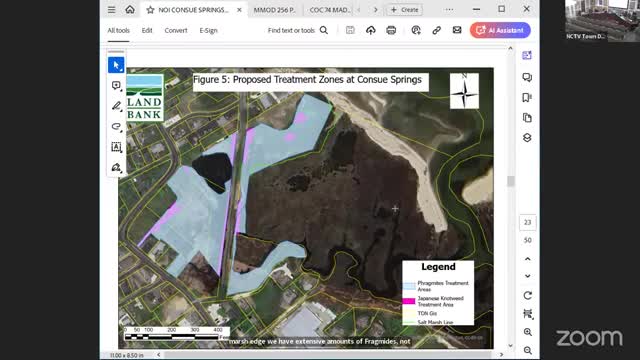Viewport: 640px width, 360px height.
Task: Close the NOI CONSUE SPRINGS tab
Action: point(239,10)
